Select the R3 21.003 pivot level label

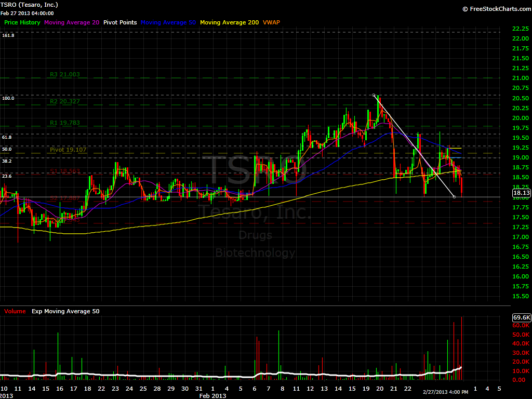(x=65, y=74)
